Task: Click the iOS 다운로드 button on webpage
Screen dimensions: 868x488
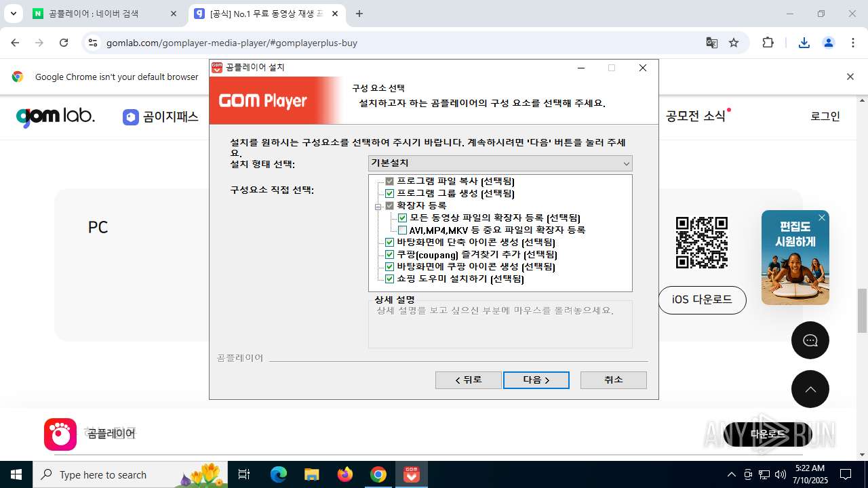Action: coord(702,300)
